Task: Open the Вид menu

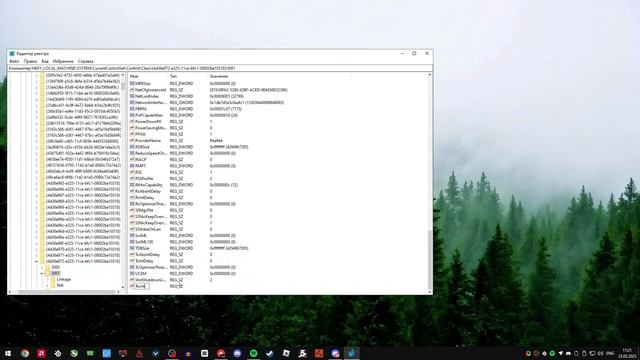Action: (45, 61)
